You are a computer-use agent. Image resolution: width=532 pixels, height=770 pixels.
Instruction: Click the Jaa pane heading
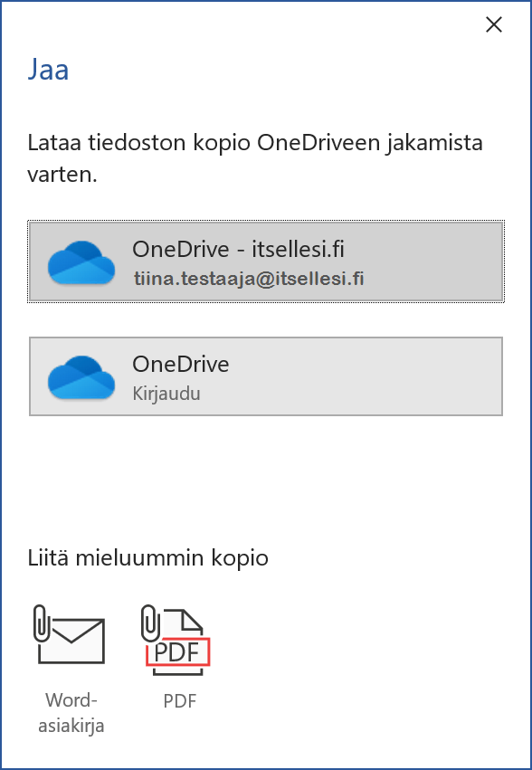pyautogui.click(x=48, y=70)
